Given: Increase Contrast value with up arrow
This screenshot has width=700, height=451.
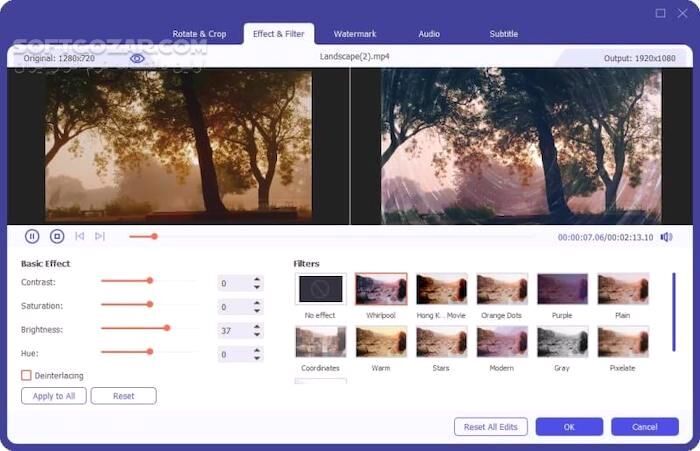Looking at the screenshot, I should [257, 280].
